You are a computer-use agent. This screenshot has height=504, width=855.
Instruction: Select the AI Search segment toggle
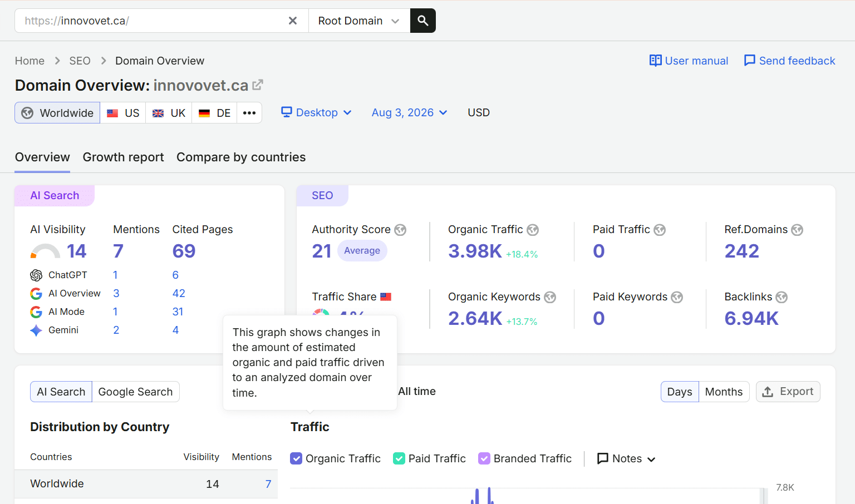pyautogui.click(x=61, y=392)
